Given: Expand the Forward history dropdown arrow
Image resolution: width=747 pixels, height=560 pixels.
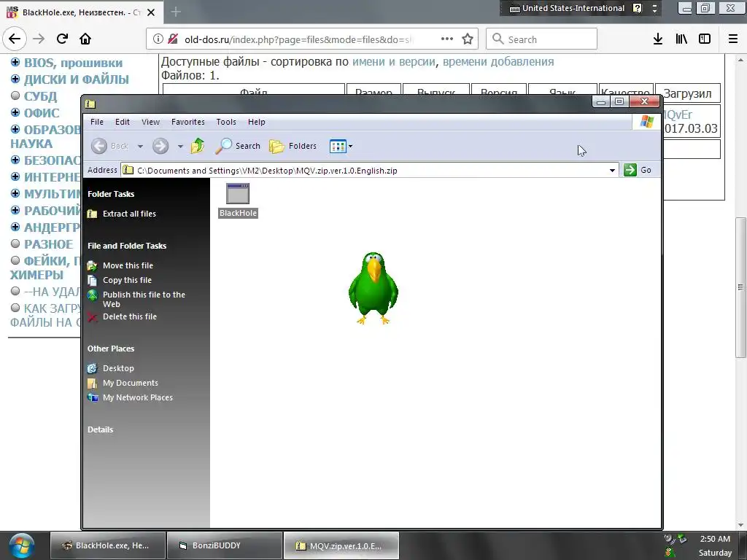Looking at the screenshot, I should (180, 146).
